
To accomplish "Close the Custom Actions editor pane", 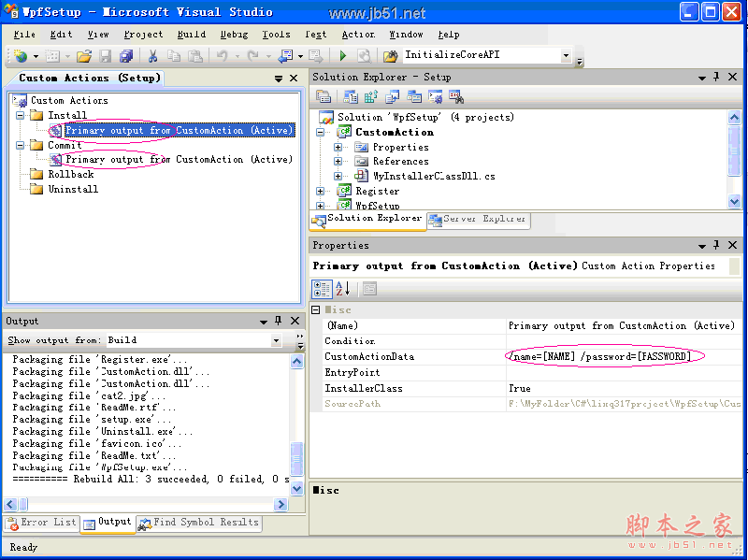I will coord(294,79).
